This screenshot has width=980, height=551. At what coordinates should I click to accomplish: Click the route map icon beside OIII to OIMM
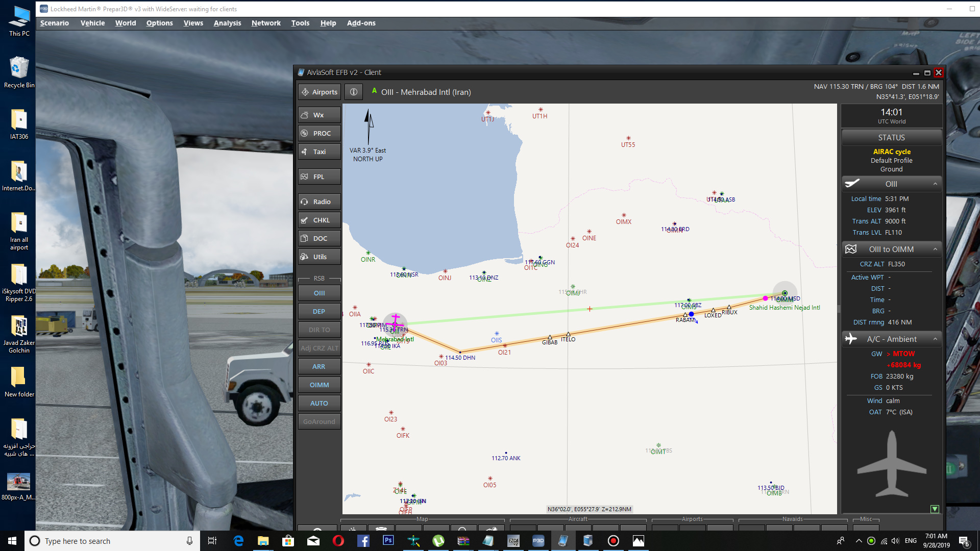pos(851,249)
